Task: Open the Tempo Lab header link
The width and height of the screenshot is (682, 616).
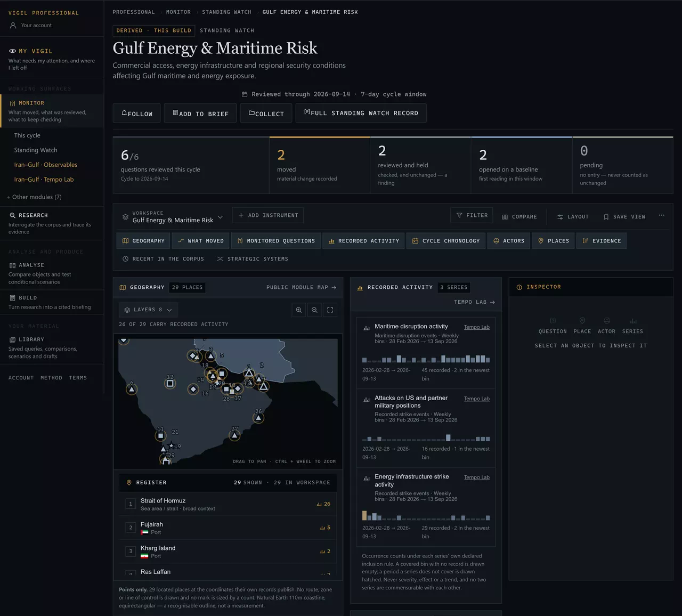Action: [x=475, y=302]
